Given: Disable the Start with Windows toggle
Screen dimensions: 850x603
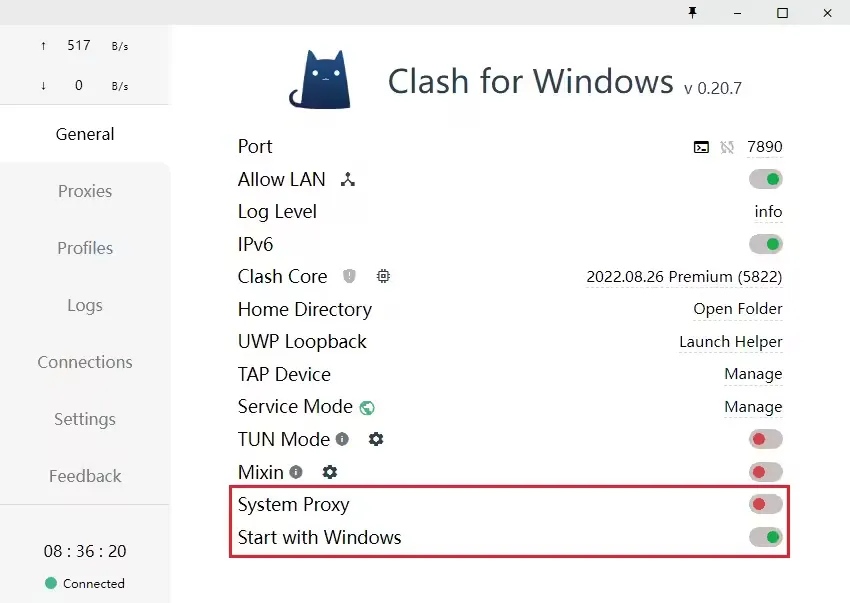Looking at the screenshot, I should (765, 538).
